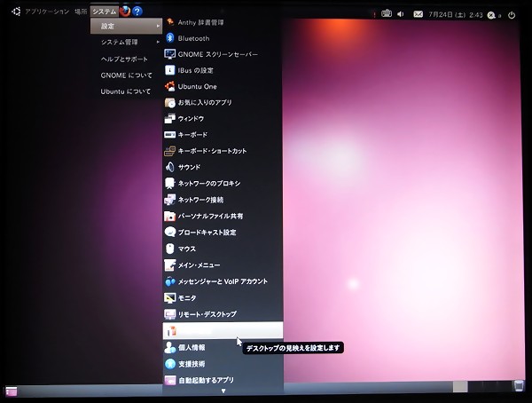Viewport: 532px width, 403px height.
Task: Click the モニタ monitor icon
Action: (169, 298)
